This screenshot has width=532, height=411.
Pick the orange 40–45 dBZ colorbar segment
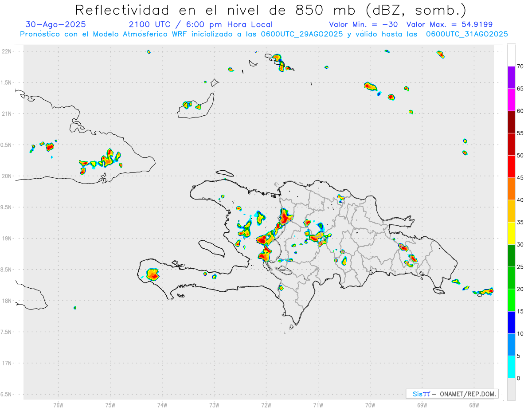pos(511,189)
